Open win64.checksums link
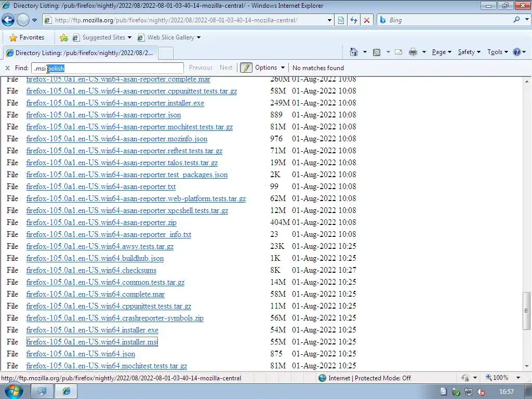 click(x=91, y=270)
